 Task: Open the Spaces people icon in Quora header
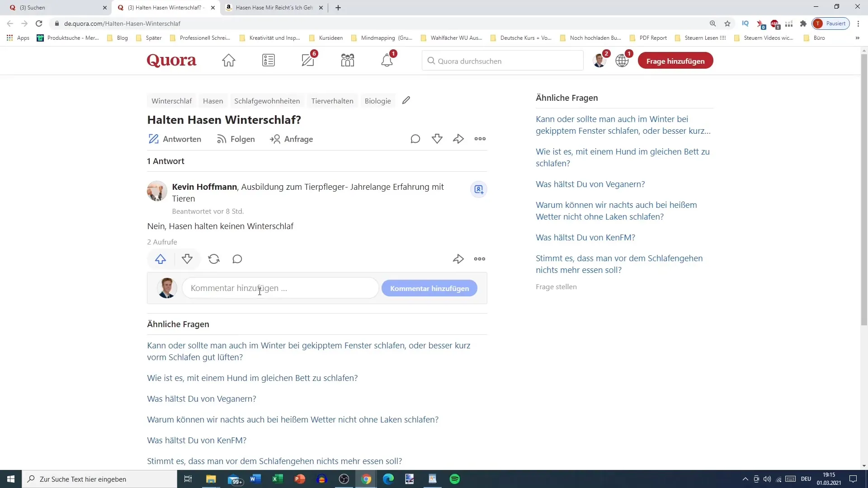[x=348, y=61]
